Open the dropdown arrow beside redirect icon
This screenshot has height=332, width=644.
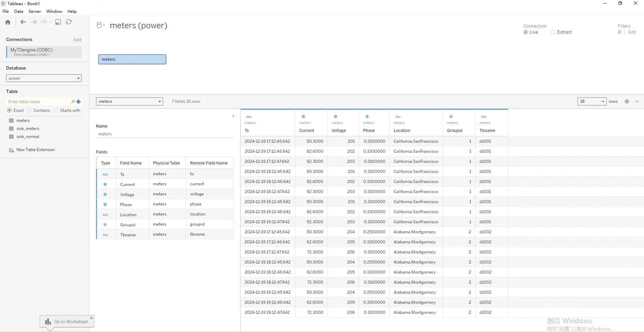(x=51, y=22)
